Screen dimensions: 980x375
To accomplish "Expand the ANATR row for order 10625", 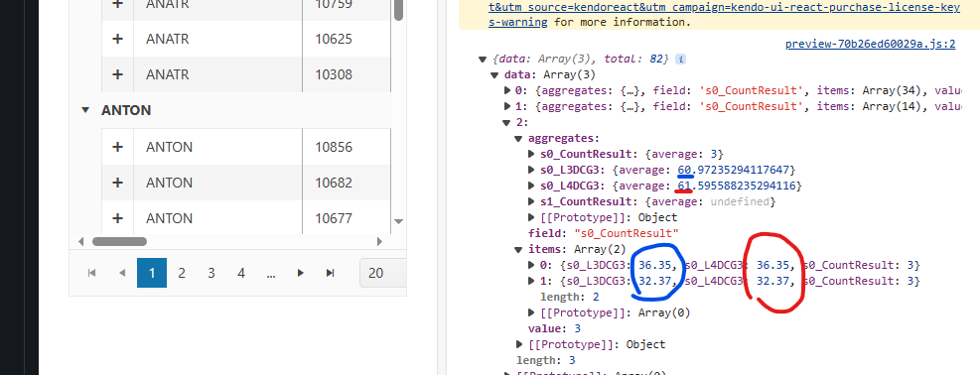I will [x=117, y=39].
